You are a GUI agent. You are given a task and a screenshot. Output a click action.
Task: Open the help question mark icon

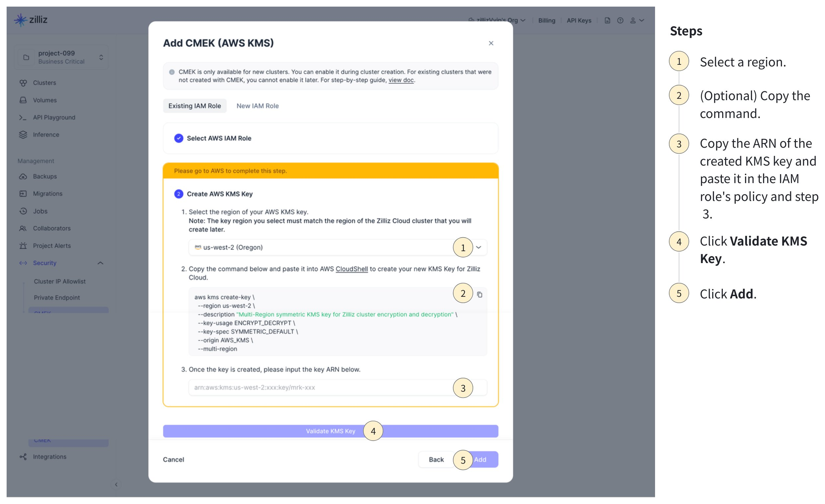point(620,20)
